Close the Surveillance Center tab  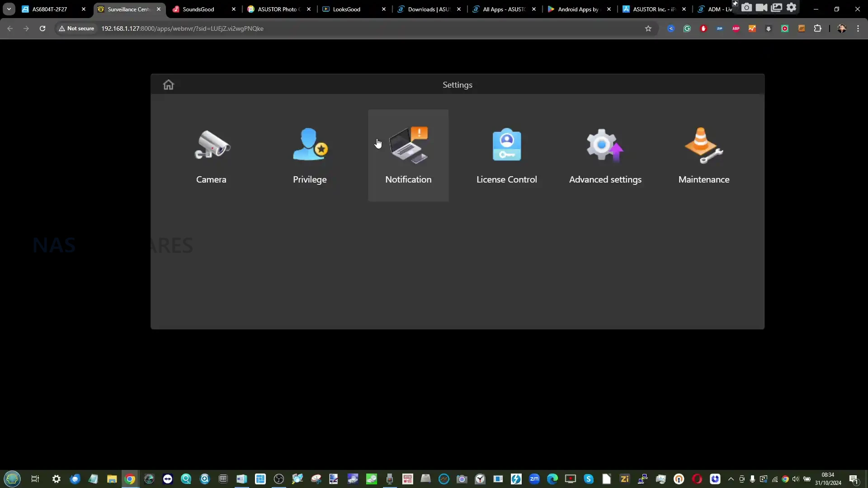point(159,9)
